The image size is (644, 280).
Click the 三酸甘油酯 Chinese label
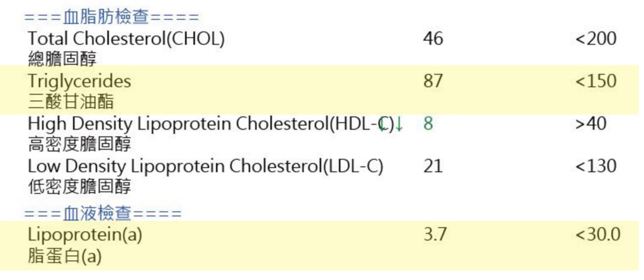(x=71, y=101)
